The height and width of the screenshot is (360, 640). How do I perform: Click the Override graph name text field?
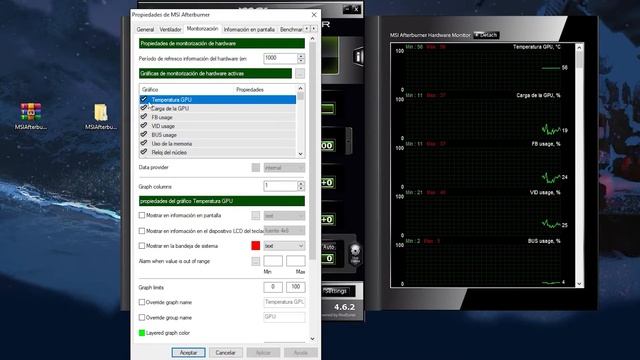click(x=284, y=302)
